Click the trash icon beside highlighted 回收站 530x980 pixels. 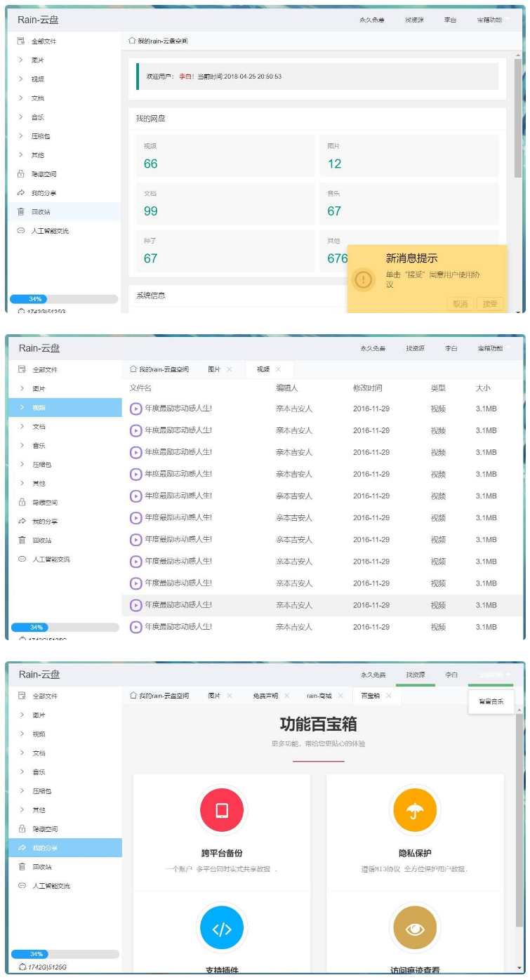pos(21,212)
